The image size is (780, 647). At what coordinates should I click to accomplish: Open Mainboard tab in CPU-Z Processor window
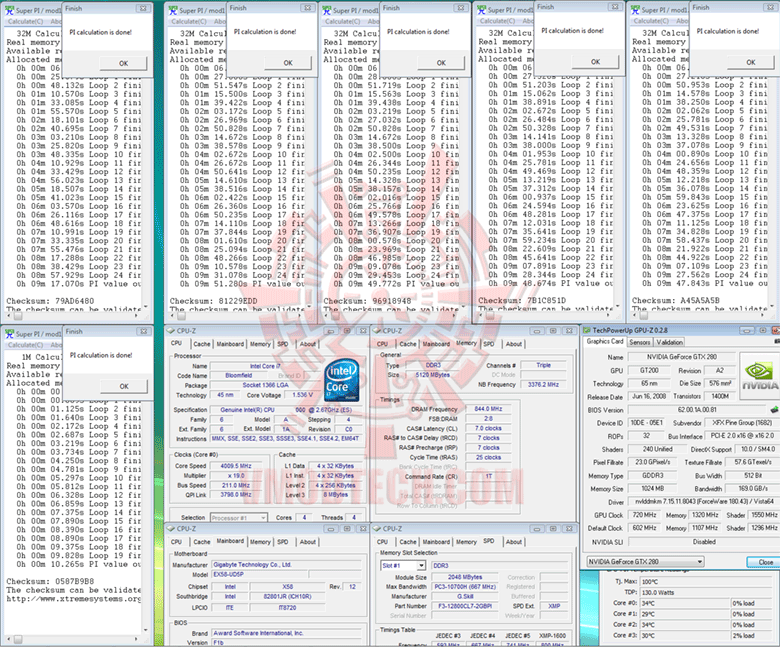[x=230, y=344]
